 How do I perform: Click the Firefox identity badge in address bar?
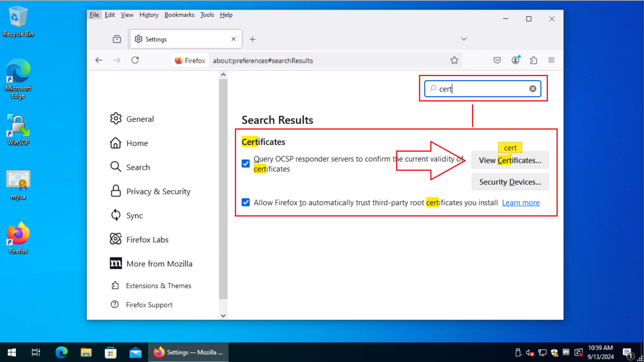[190, 61]
